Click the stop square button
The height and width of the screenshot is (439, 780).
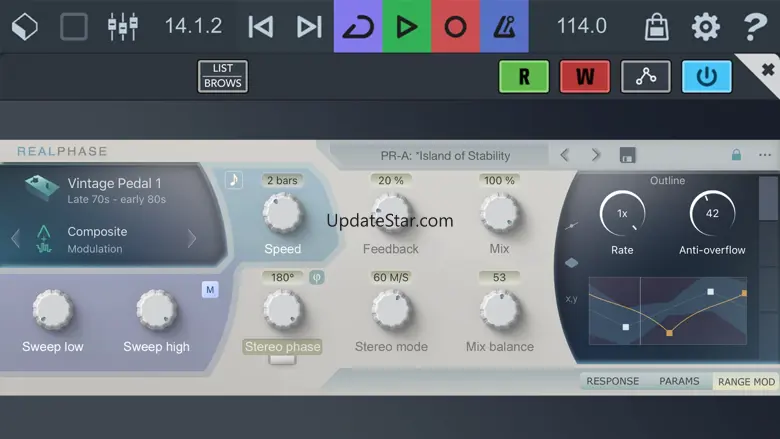[74, 26]
